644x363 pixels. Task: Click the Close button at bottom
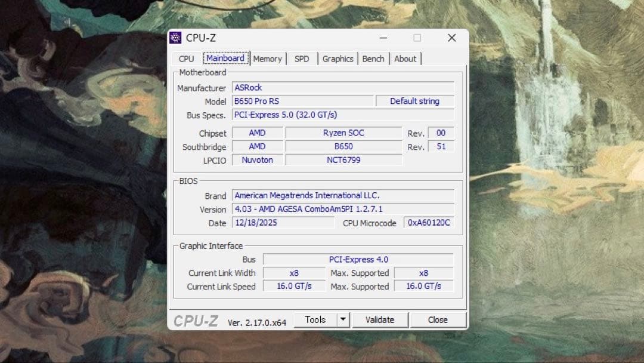438,320
